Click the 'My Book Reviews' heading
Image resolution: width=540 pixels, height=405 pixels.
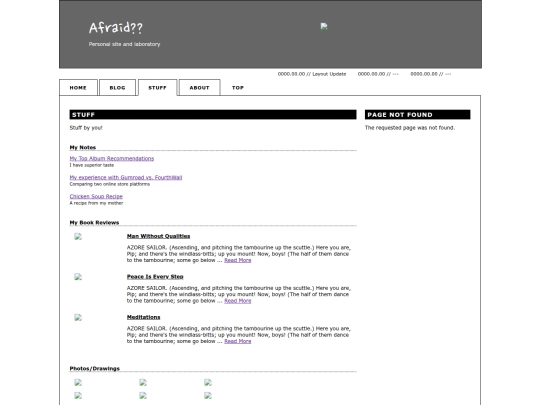[94, 222]
